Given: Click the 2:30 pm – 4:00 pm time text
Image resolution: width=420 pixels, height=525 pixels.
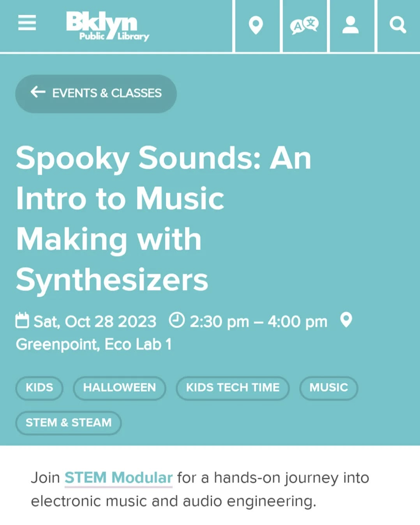Looking at the screenshot, I should [x=258, y=322].
